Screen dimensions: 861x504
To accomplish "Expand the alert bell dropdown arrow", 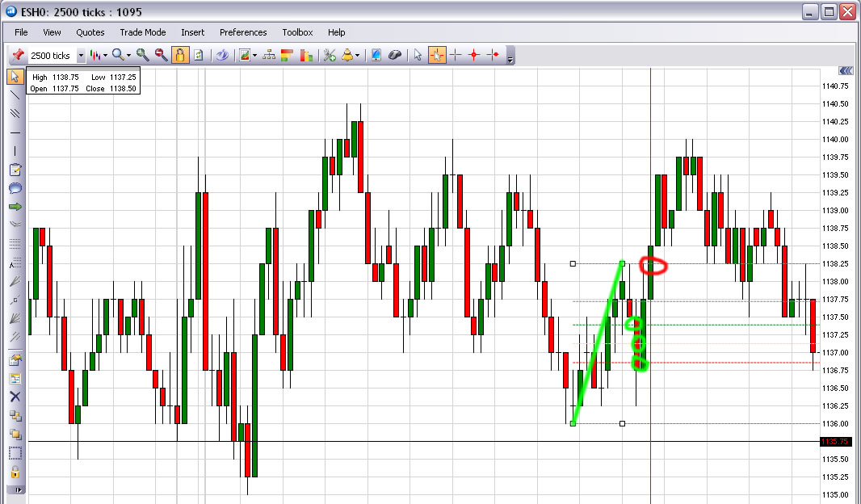I will coord(358,56).
